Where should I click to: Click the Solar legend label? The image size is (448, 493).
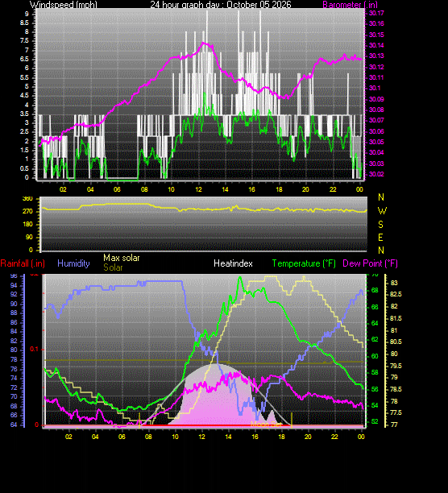click(x=113, y=267)
